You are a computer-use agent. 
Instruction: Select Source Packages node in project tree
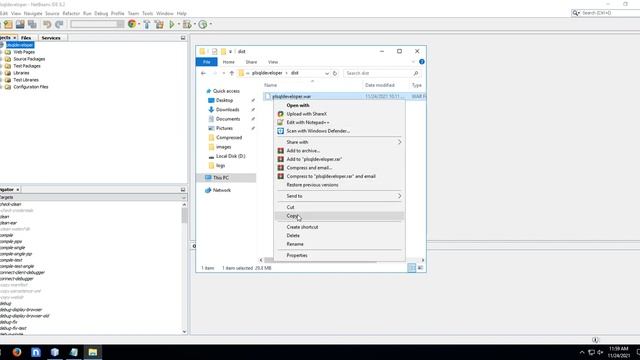click(29, 59)
